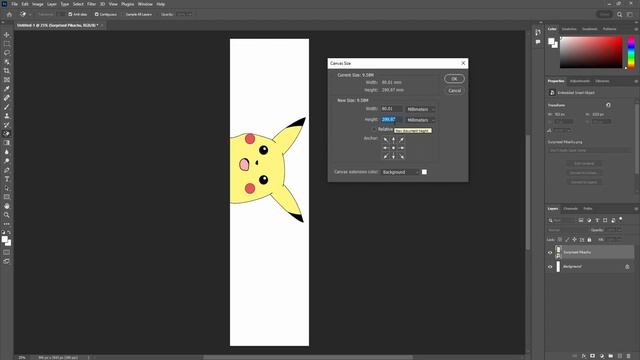Select the Pen tool
This screenshot has height=360, width=640.
(7, 170)
